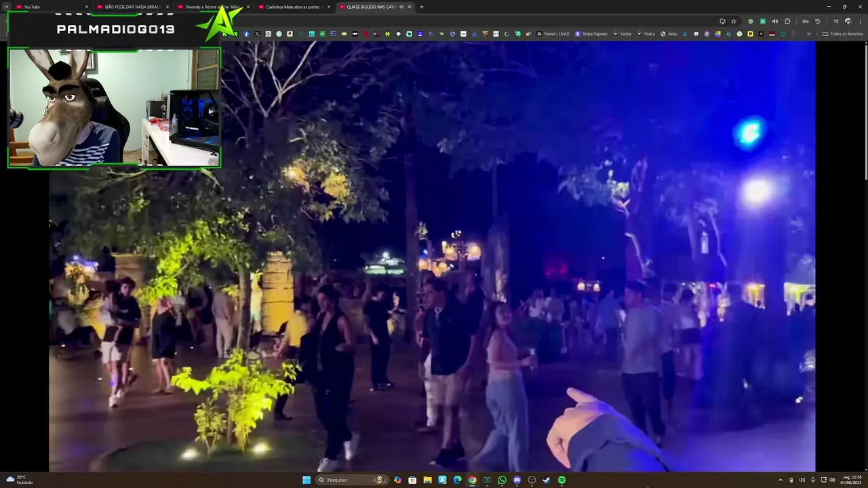The image size is (868, 488).
Task: Mute audio icon on the active tab
Action: [401, 7]
